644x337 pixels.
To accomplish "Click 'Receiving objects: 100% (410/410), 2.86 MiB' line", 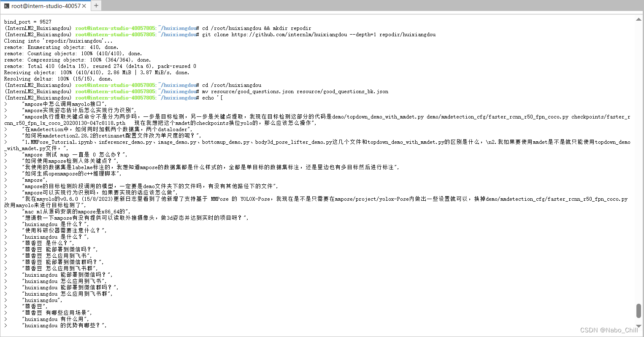I will tap(97, 73).
